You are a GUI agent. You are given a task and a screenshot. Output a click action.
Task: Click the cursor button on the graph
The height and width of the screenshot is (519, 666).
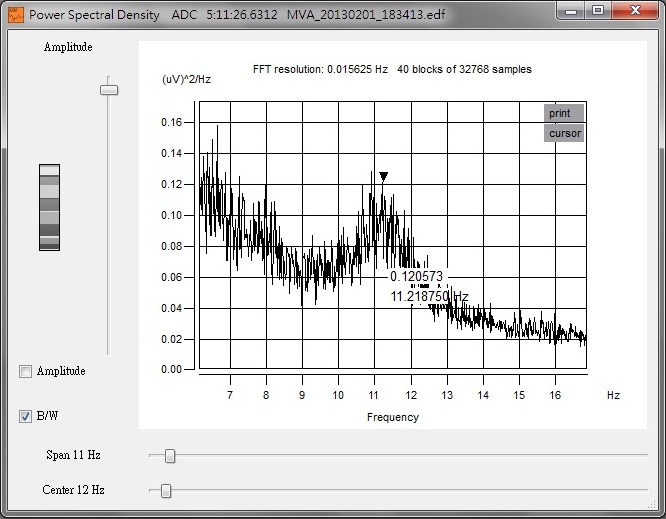coord(564,133)
